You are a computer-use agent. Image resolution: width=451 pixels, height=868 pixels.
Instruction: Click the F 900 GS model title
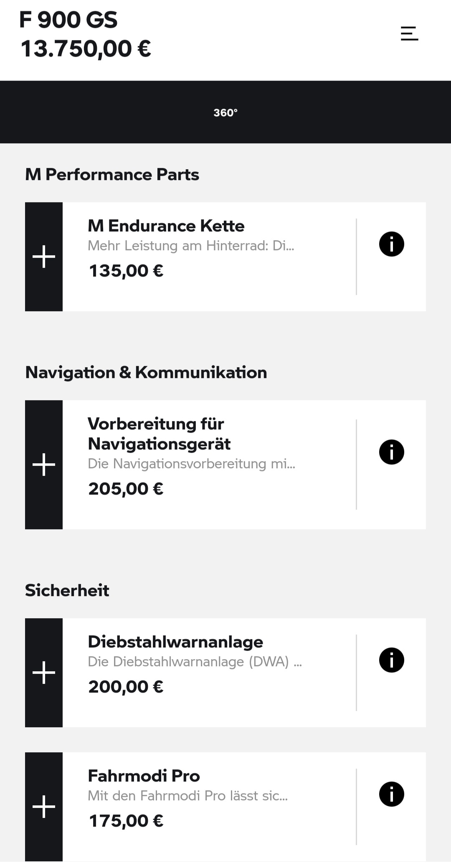[68, 20]
